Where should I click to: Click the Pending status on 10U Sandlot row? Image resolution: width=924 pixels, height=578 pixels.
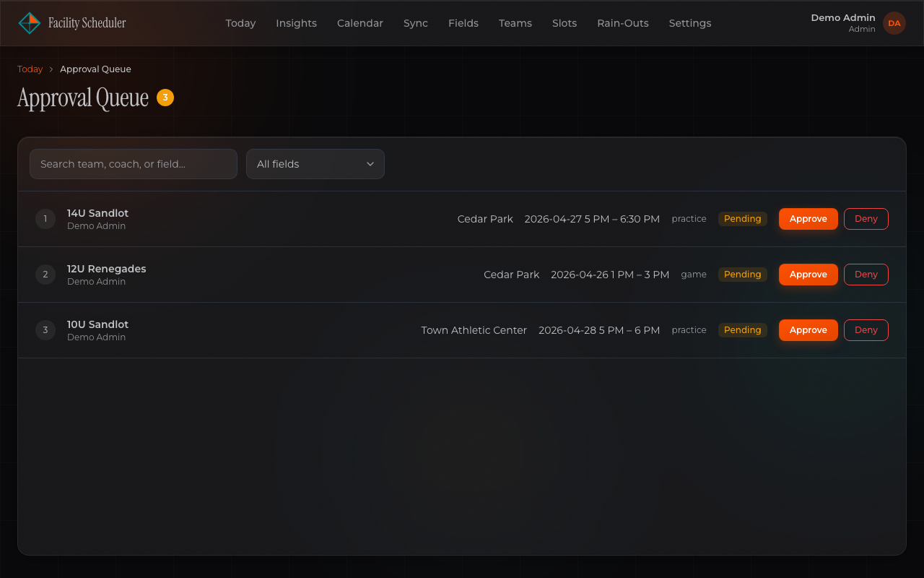[743, 330]
